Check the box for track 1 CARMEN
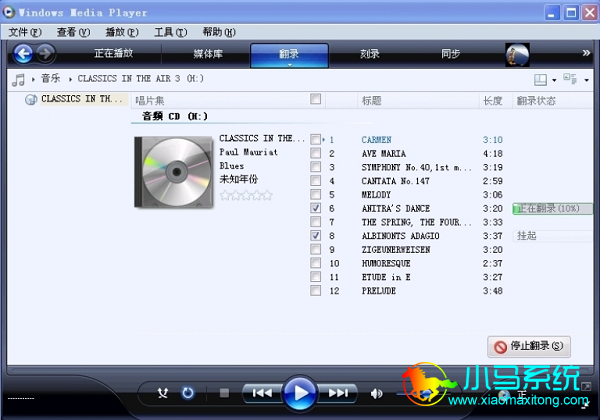 (316, 140)
